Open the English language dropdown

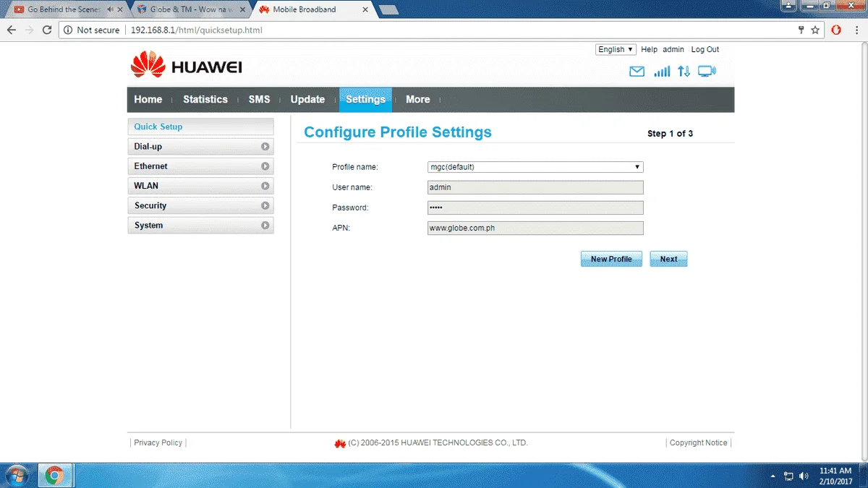[616, 49]
